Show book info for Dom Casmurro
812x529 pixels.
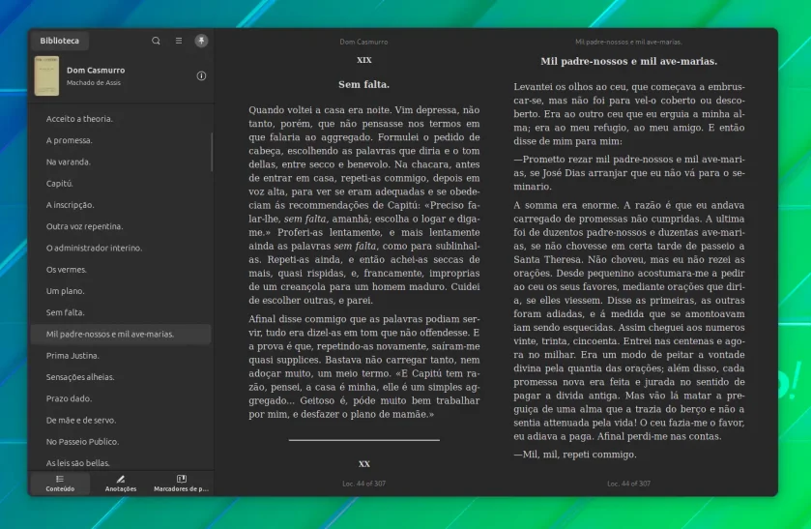pyautogui.click(x=201, y=76)
